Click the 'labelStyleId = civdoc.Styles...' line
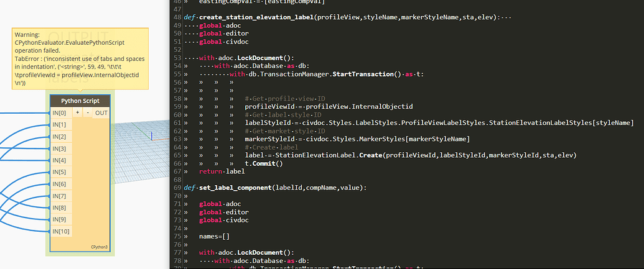 tap(439, 123)
